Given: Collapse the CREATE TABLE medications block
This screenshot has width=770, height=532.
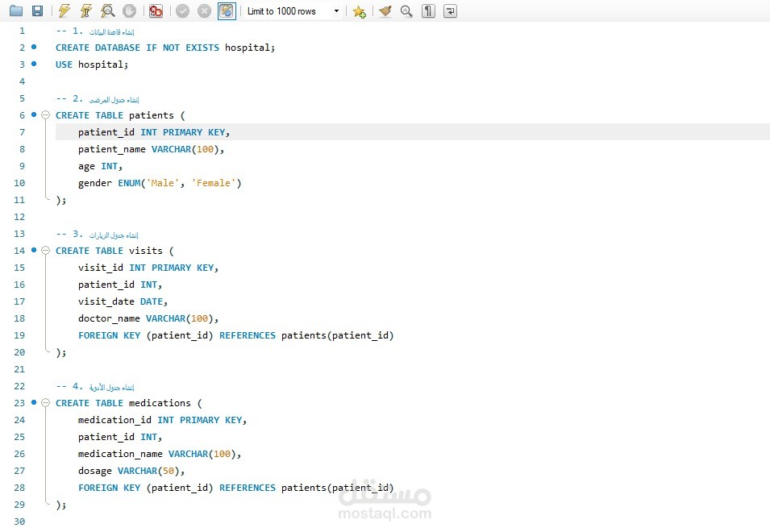Looking at the screenshot, I should coord(45,402).
